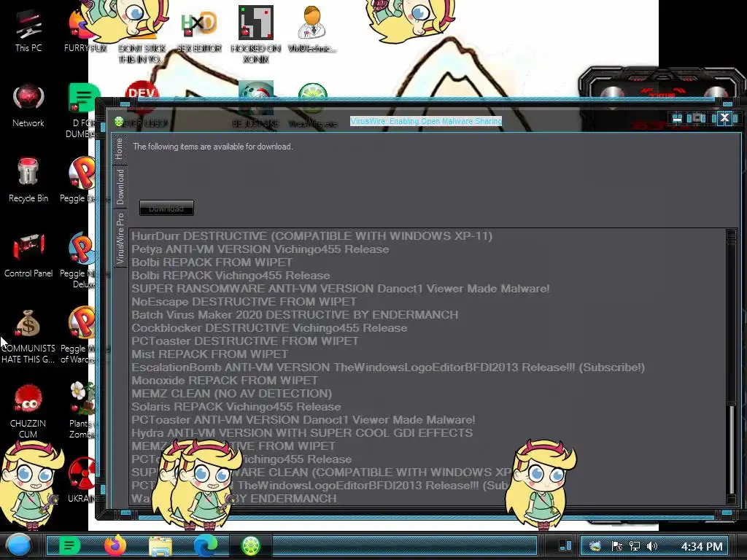The width and height of the screenshot is (747, 560).
Task: Open the money bag COMMUNISTS HATE THIS G... icon
Action: [x=28, y=337]
